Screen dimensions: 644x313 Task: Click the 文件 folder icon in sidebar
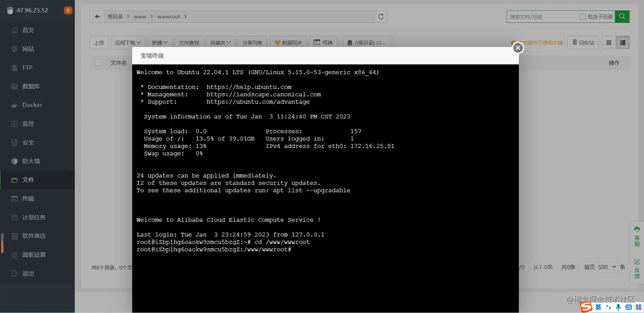tap(14, 180)
